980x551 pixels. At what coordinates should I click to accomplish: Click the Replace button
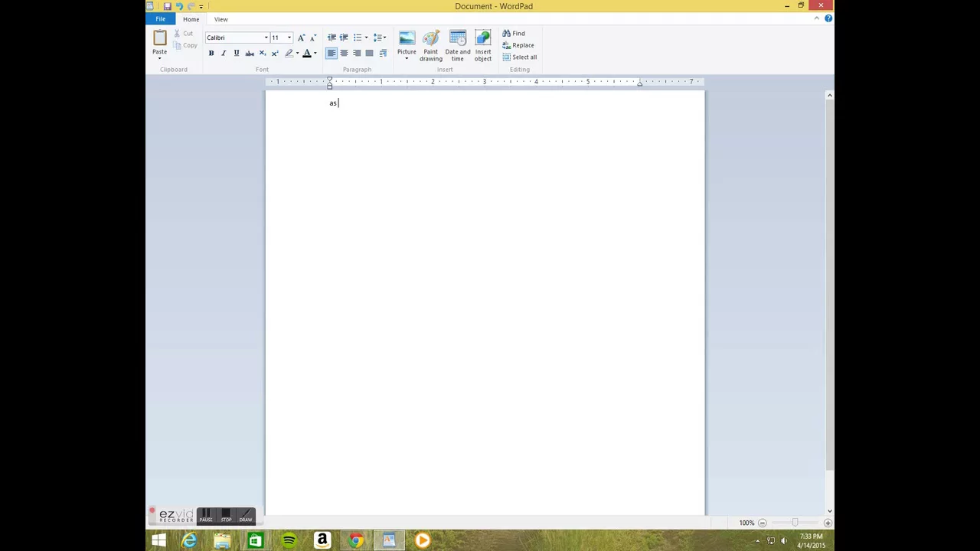point(518,45)
